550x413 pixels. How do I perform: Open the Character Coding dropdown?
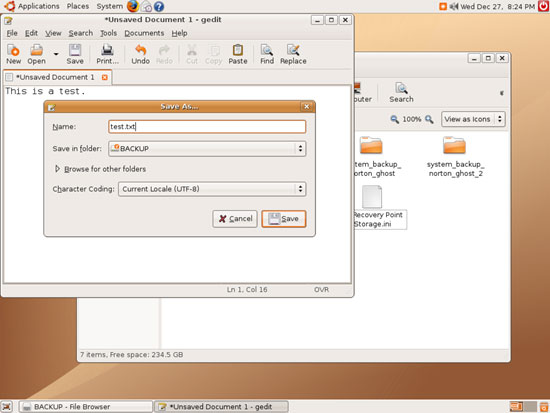212,189
